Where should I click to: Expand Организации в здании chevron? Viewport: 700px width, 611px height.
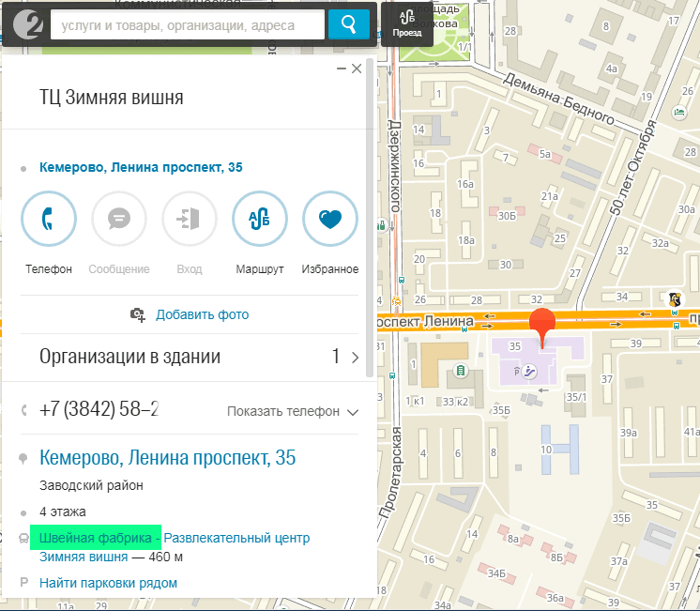point(356,358)
